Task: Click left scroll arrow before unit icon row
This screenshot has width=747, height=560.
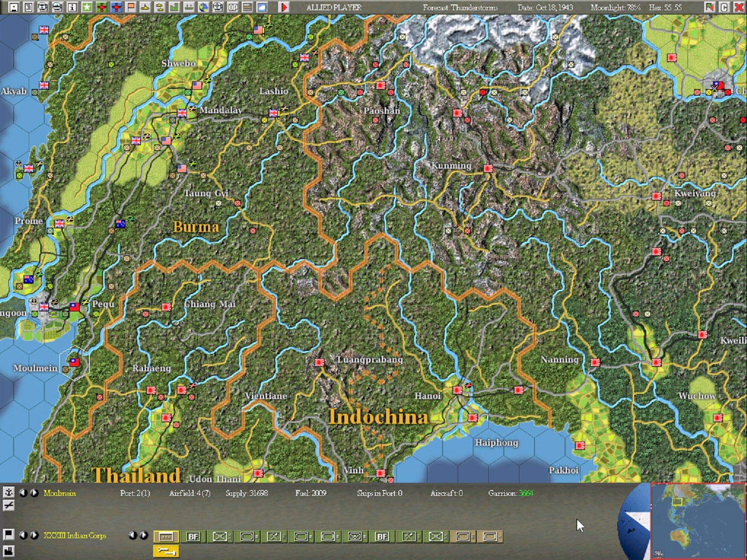Action: coord(132,535)
